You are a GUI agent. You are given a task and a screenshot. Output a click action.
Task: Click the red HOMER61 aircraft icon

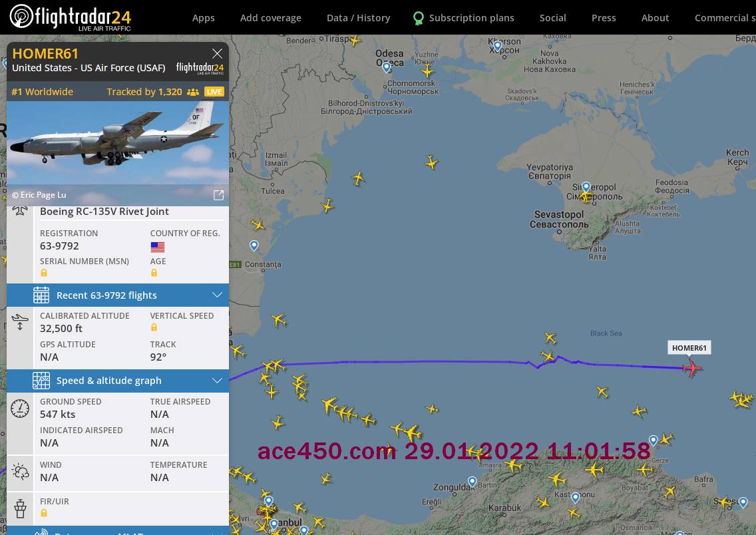tap(692, 367)
